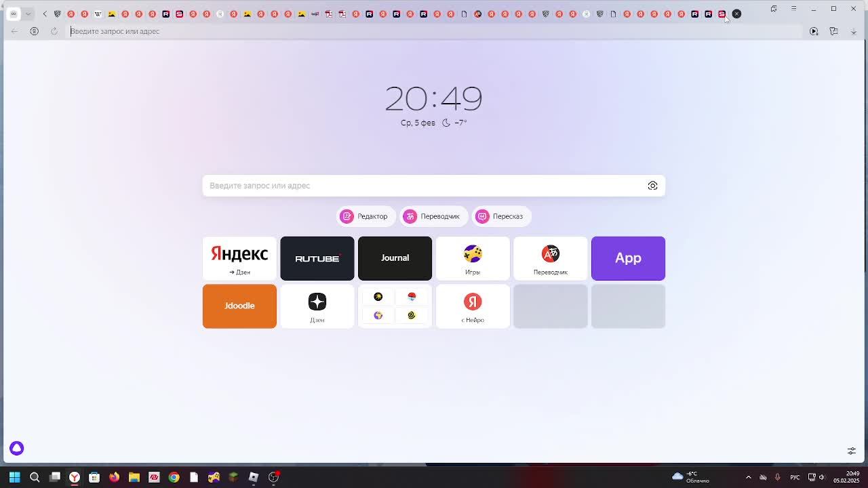Switch the РУС input language

795,477
